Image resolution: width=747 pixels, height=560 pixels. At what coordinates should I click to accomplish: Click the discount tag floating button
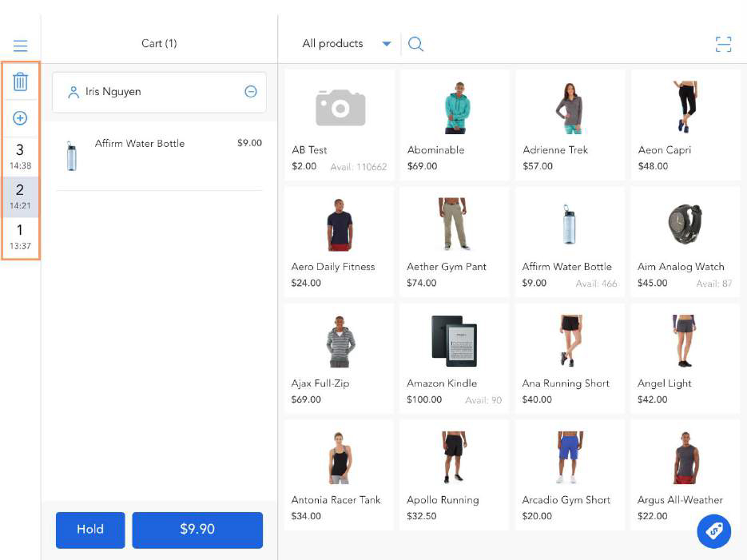click(x=713, y=531)
